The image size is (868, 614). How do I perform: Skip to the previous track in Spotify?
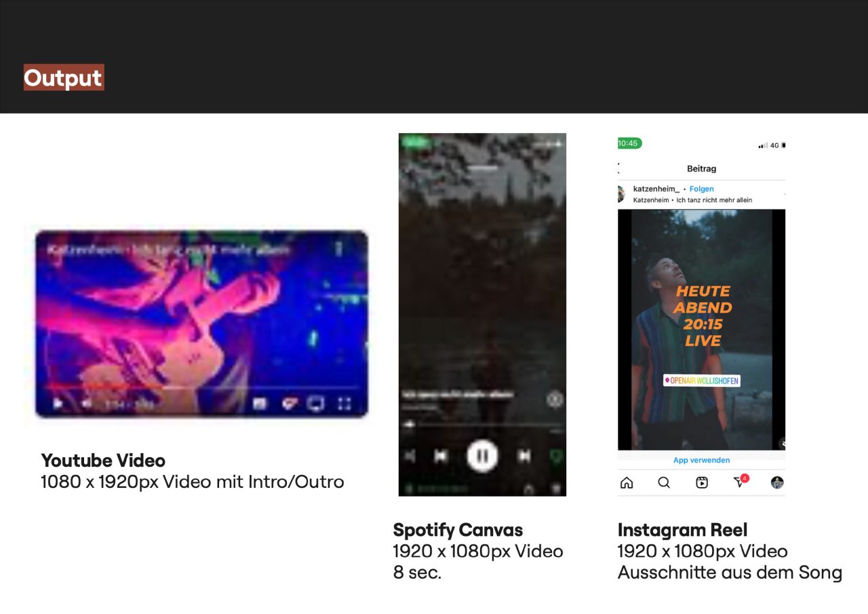click(x=441, y=457)
